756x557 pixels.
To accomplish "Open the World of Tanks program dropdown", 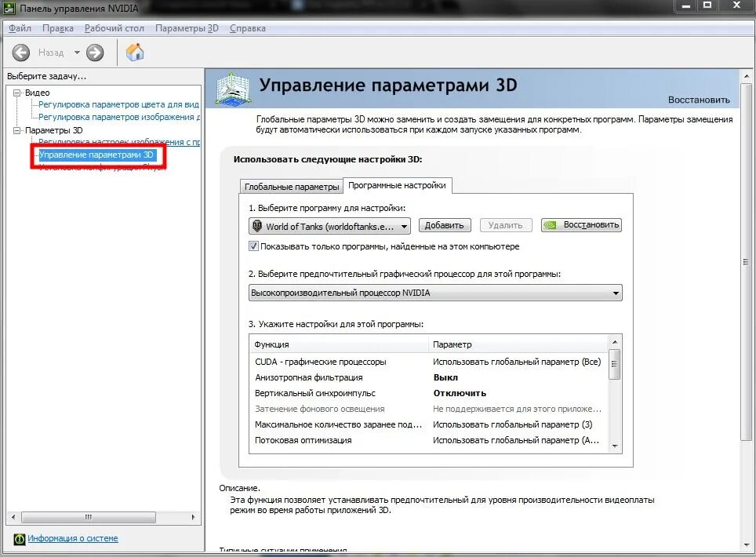I will coord(330,226).
